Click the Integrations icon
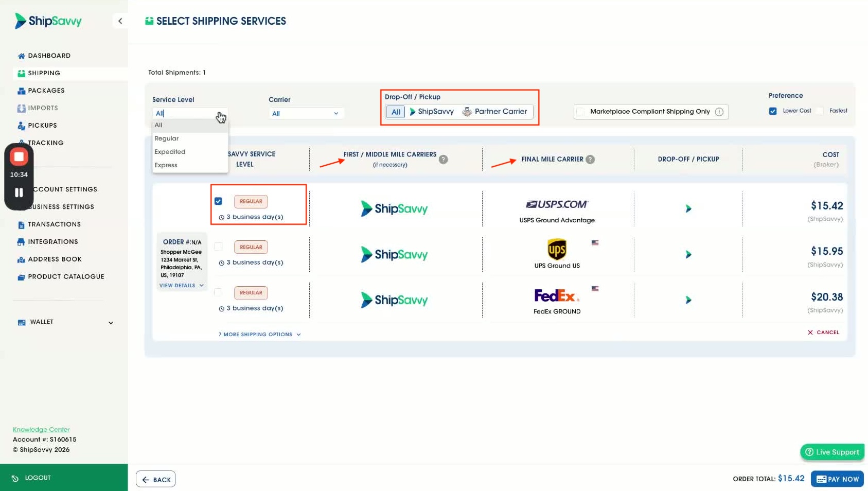 click(21, 242)
